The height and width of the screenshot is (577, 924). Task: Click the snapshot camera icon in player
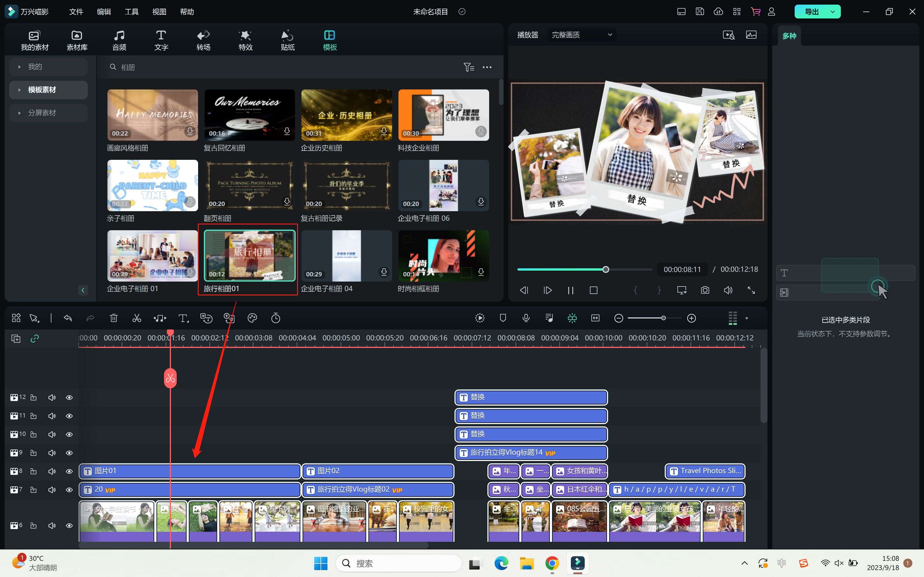(705, 291)
